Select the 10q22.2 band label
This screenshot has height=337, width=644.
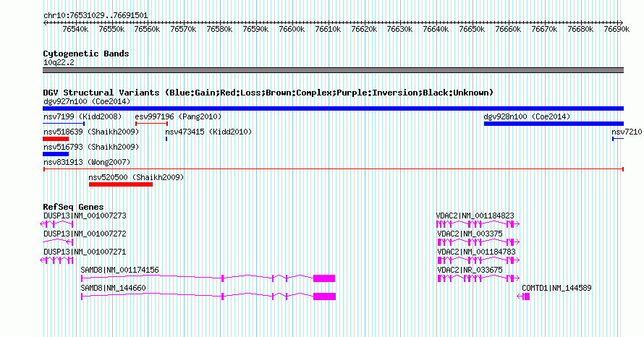tap(59, 62)
